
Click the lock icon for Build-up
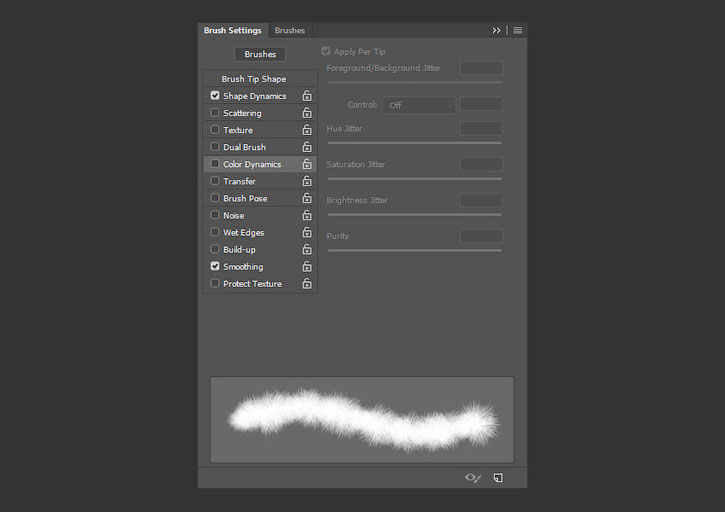307,250
